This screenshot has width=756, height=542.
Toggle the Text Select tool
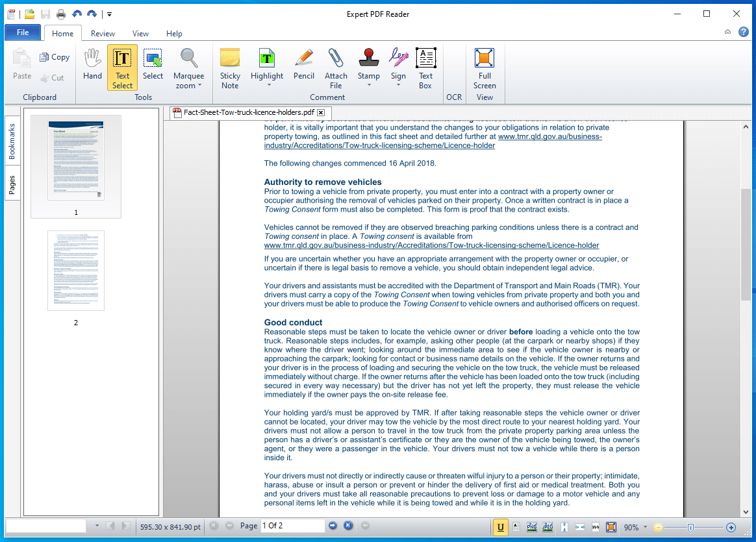(x=122, y=68)
